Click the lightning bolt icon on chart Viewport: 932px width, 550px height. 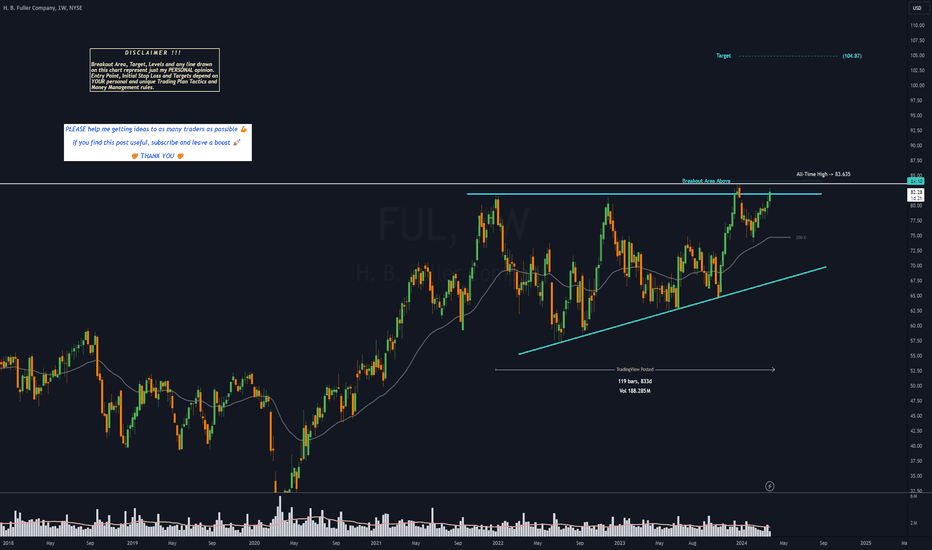pyautogui.click(x=769, y=486)
